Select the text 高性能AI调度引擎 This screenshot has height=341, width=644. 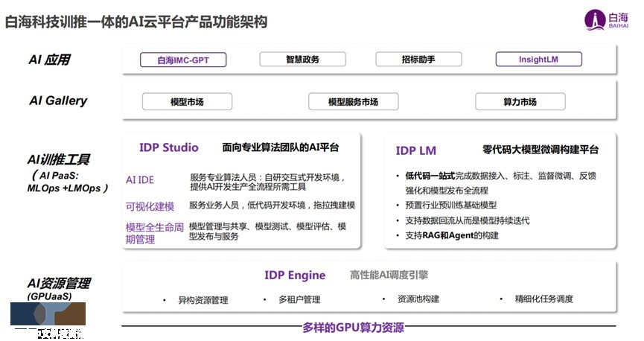pos(389,275)
